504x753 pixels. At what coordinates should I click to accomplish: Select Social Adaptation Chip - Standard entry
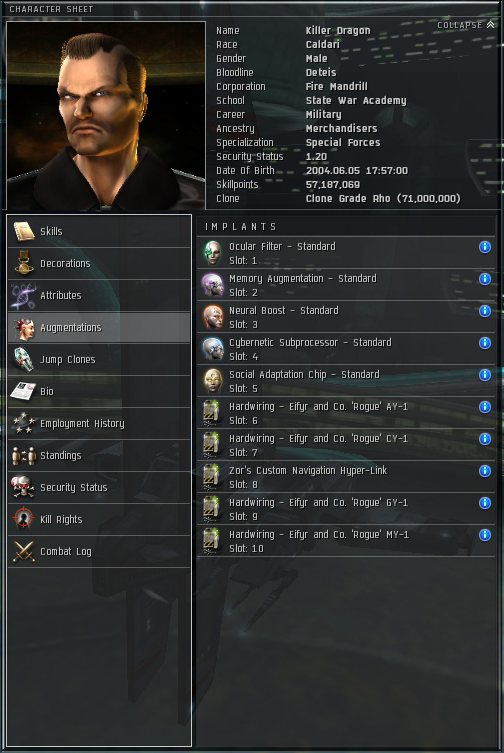346,381
